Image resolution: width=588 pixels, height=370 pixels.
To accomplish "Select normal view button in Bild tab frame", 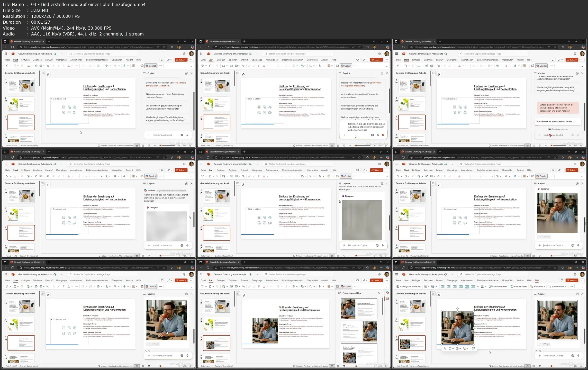I will [x=528, y=366].
